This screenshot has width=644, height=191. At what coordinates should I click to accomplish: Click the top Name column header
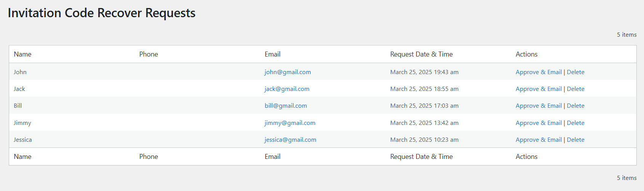point(22,54)
